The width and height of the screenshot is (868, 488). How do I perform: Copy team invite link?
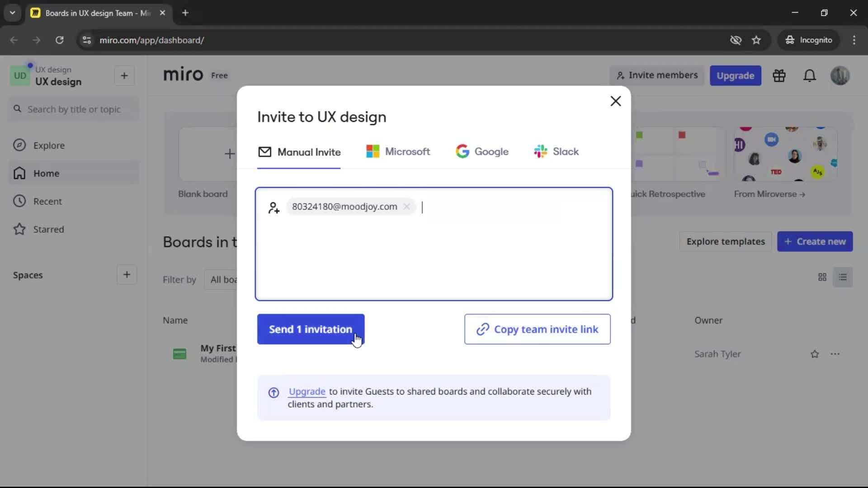537,329
